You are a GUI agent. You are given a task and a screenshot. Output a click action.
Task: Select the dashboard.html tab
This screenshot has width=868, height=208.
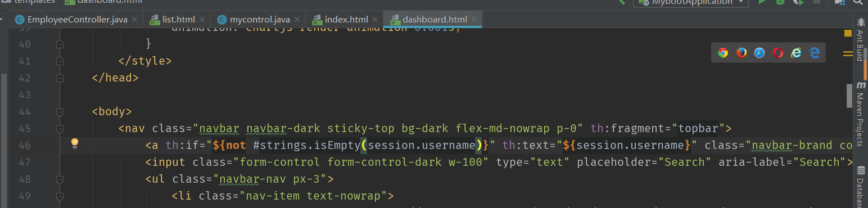433,20
